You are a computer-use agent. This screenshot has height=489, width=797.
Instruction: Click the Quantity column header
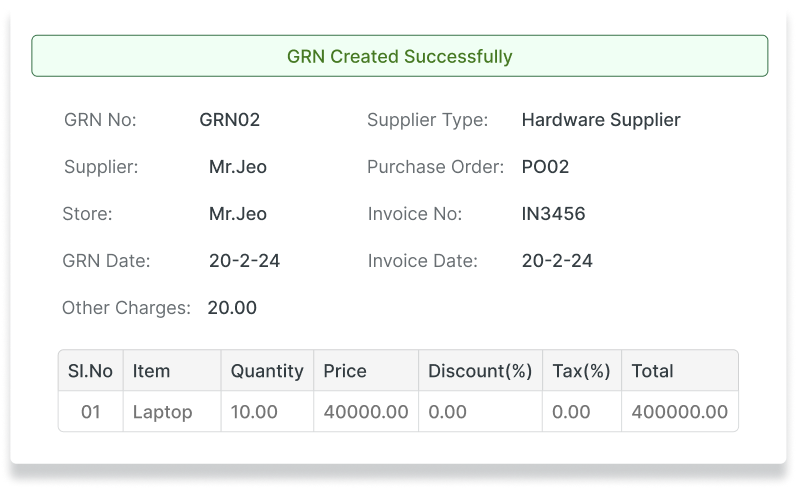tap(267, 371)
